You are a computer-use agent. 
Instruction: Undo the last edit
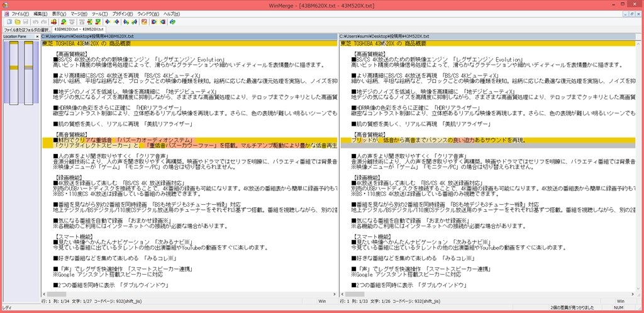coord(35,22)
